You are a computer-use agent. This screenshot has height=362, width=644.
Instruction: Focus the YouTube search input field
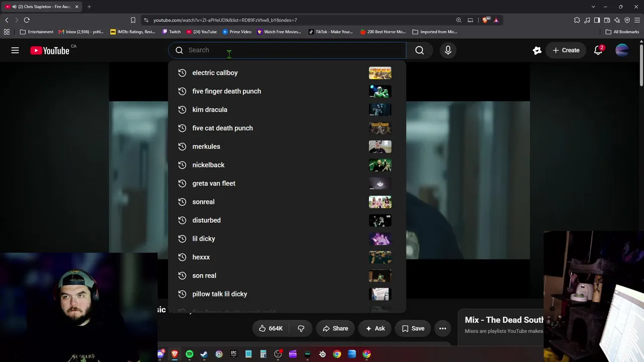(287, 50)
